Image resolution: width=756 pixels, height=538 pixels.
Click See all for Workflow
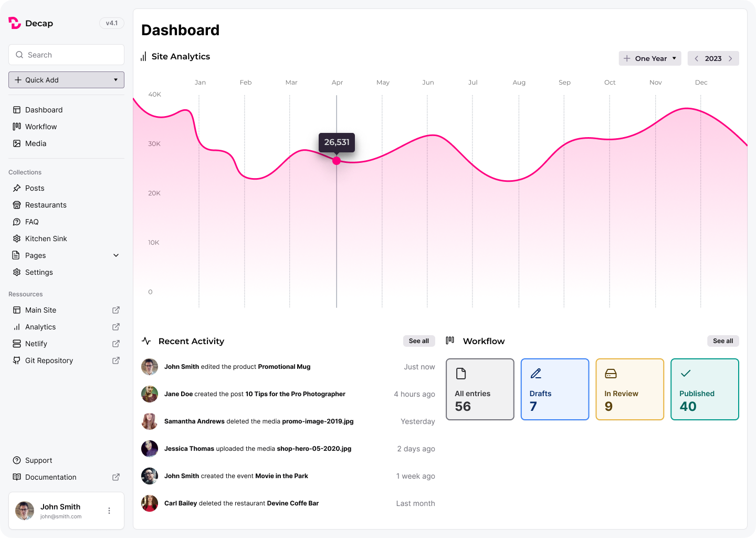(723, 341)
